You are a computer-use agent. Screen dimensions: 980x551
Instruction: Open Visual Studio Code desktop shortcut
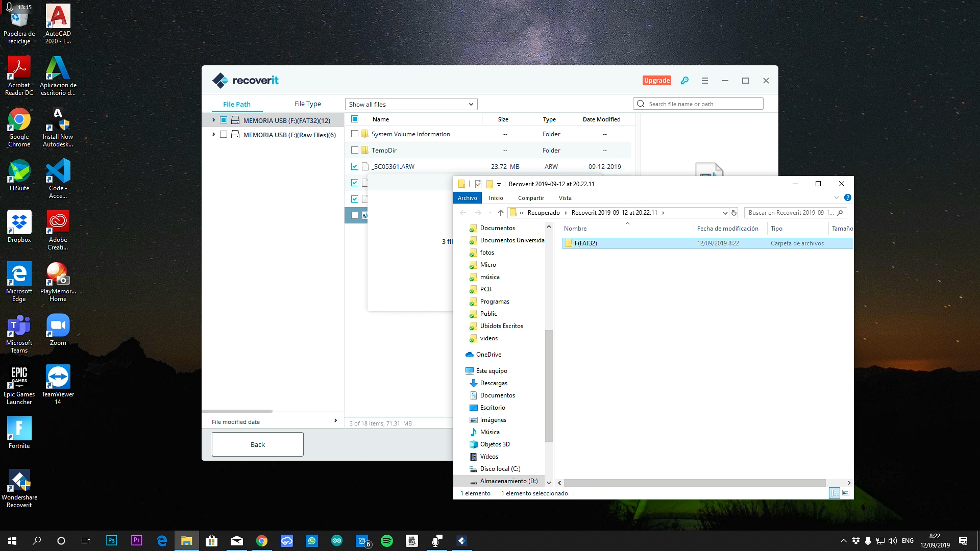pos(58,179)
